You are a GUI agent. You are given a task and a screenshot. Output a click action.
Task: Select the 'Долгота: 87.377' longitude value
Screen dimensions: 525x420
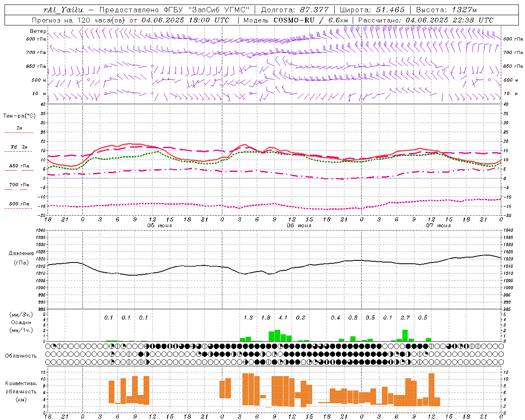pos(295,10)
